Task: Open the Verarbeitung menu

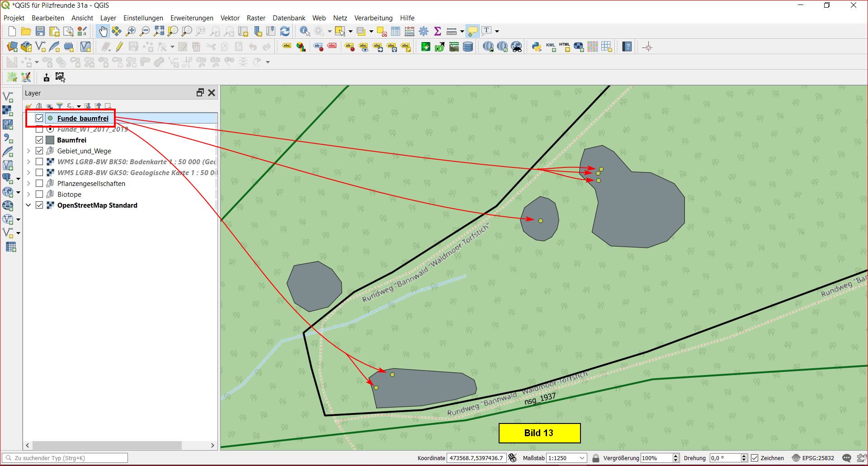Action: click(373, 18)
